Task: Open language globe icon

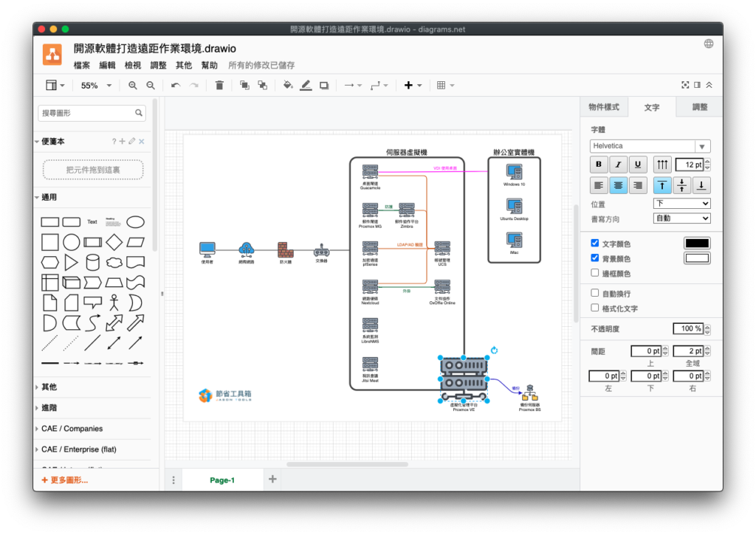Action: 709,44
